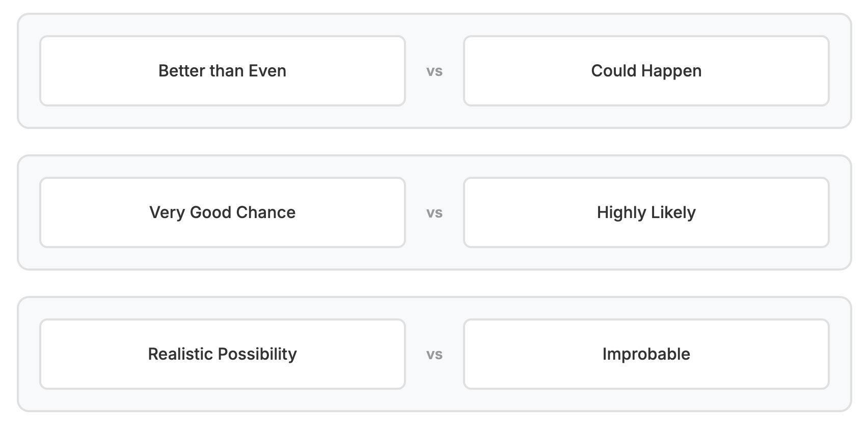
Task: Pick the "Improbable" option
Action: click(646, 354)
